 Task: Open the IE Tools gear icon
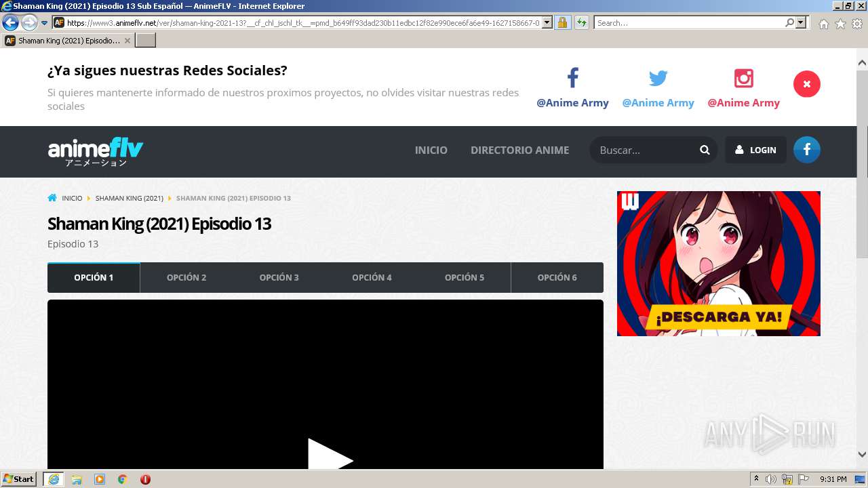coord(857,24)
